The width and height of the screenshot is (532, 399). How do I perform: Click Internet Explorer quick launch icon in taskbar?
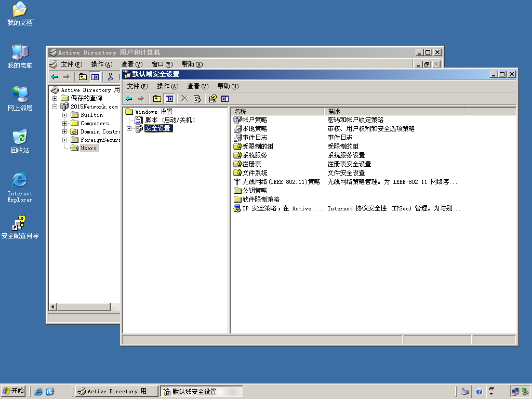[x=38, y=392]
